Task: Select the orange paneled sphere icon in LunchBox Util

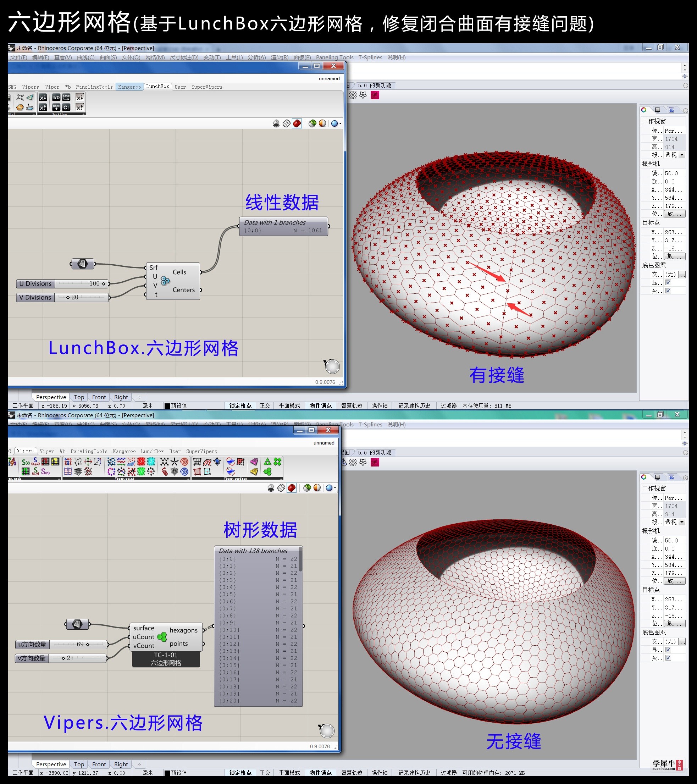Action: tap(20, 107)
